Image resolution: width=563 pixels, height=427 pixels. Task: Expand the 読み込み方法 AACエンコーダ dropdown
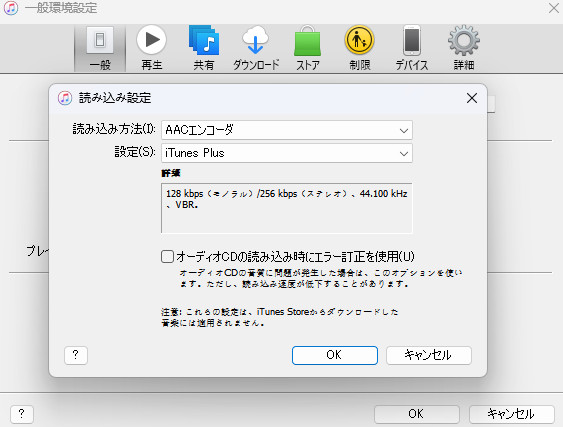[287, 130]
